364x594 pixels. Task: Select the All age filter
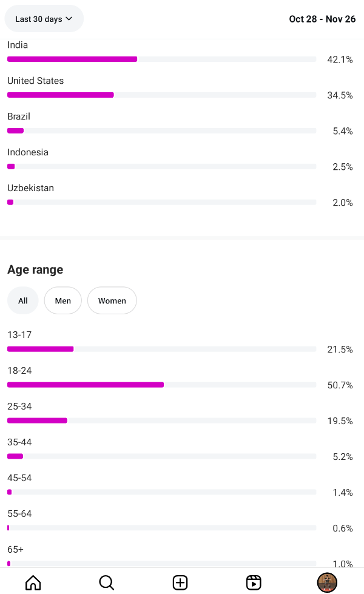coord(23,300)
